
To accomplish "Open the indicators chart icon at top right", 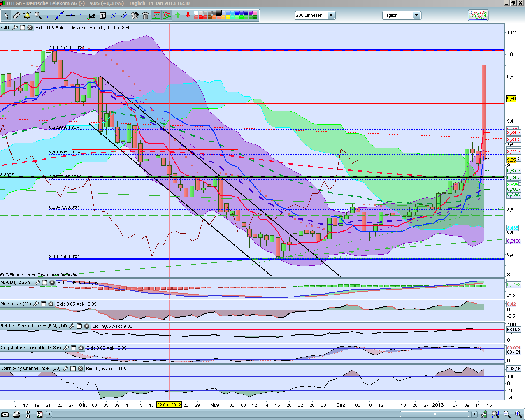I will pos(478,16).
